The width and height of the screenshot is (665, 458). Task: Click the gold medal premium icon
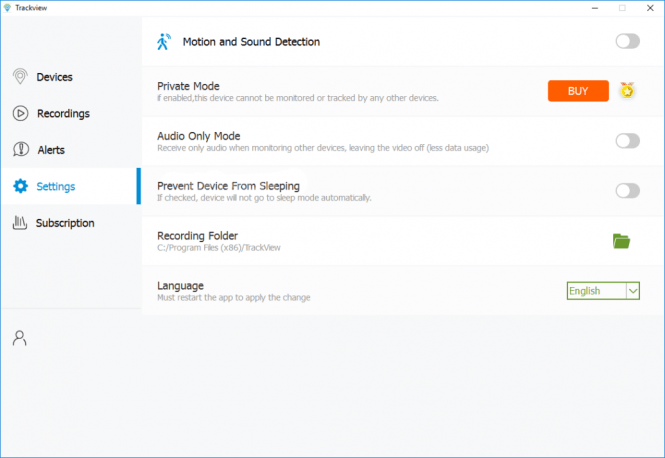627,90
